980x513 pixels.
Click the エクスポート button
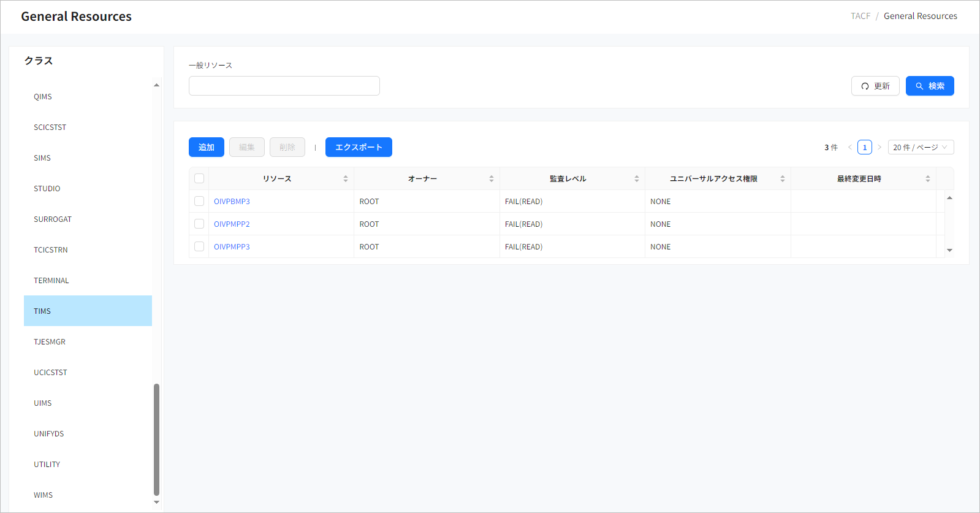click(359, 147)
